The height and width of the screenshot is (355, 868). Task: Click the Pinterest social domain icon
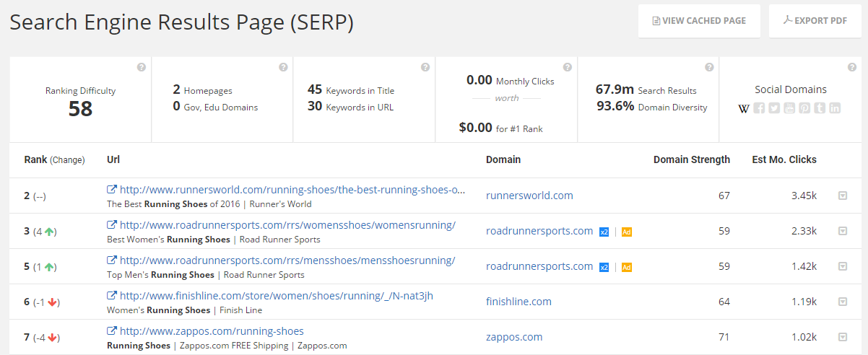click(x=804, y=108)
